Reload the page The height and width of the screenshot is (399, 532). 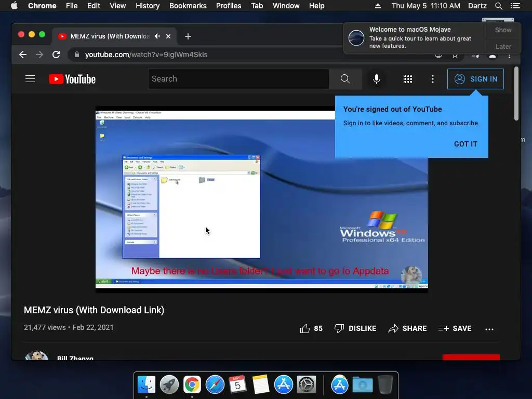coord(56,55)
